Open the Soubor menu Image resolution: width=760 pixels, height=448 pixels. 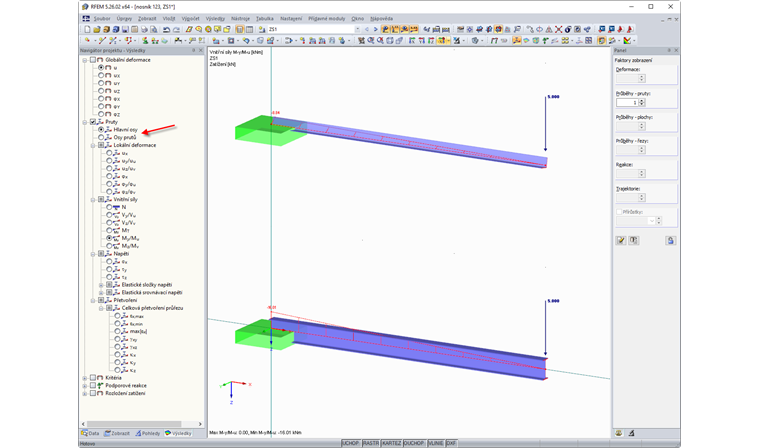(102, 18)
